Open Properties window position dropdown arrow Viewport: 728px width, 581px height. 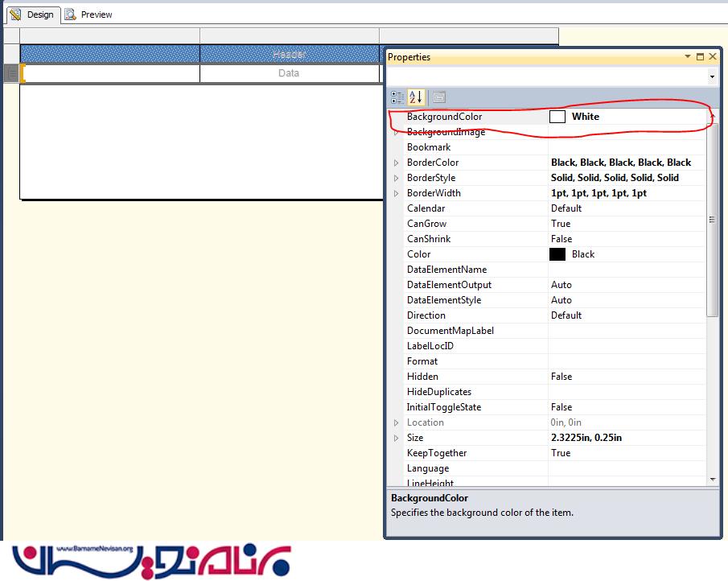coord(688,57)
